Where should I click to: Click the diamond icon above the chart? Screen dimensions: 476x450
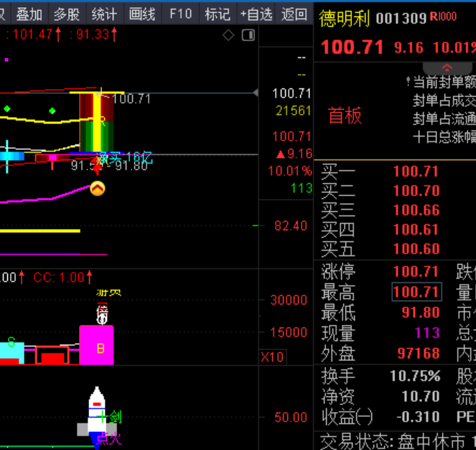pyautogui.click(x=228, y=35)
